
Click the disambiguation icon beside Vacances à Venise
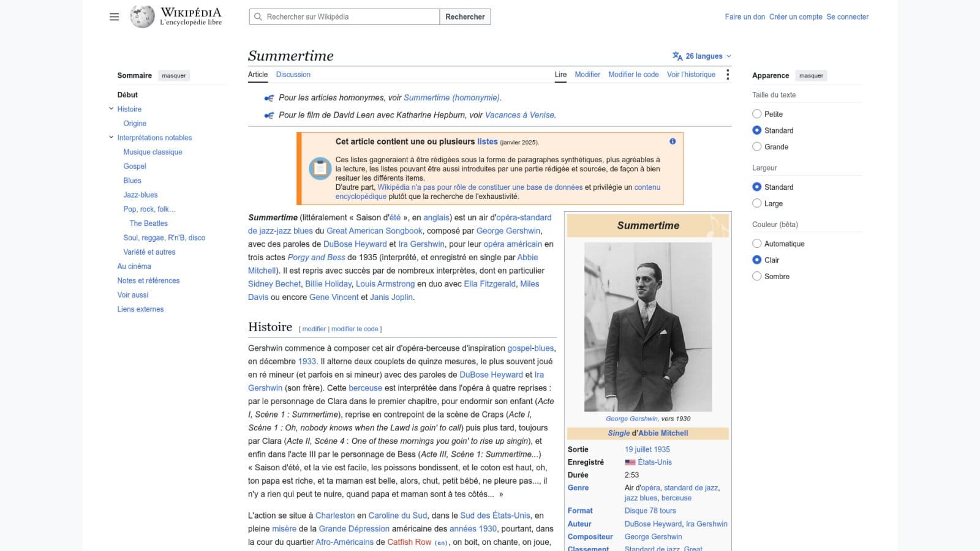pos(269,115)
